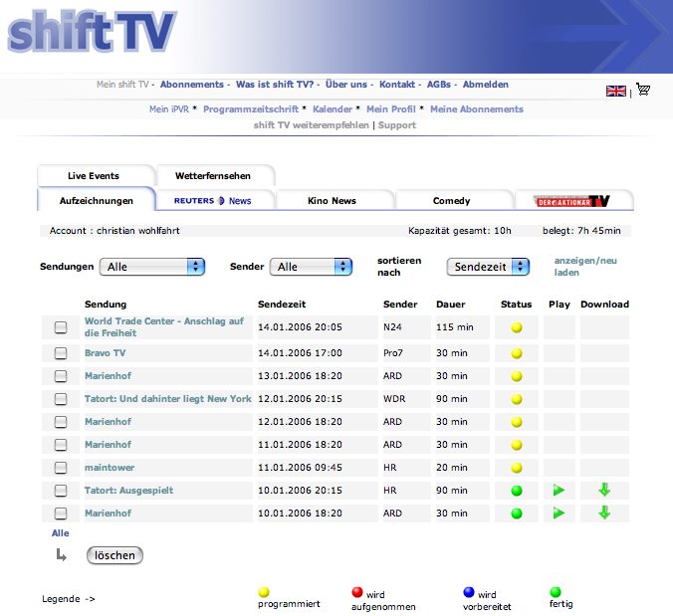Click the green 'fertig' legend dot
Viewport: 673px width, 616px height.
pos(555,592)
